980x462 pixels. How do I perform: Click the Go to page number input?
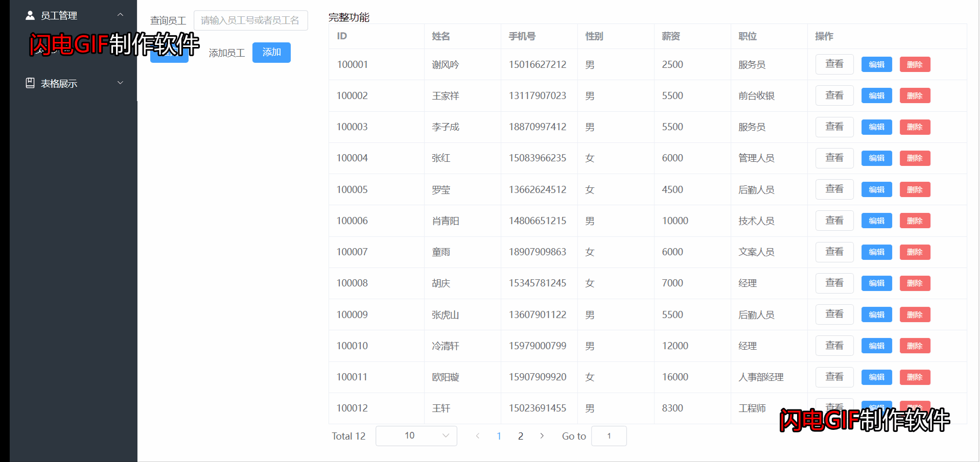(x=609, y=436)
